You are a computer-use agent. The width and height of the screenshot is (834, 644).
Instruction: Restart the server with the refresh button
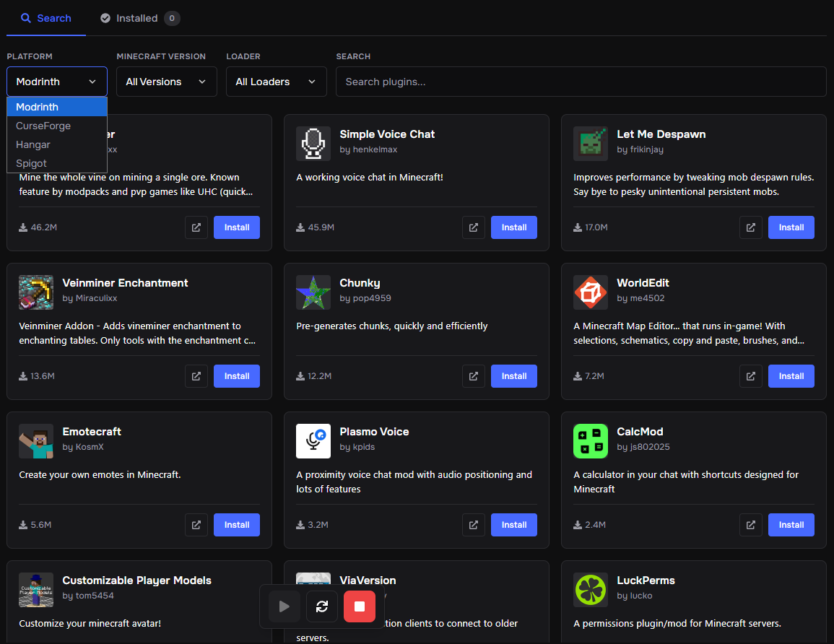(322, 606)
